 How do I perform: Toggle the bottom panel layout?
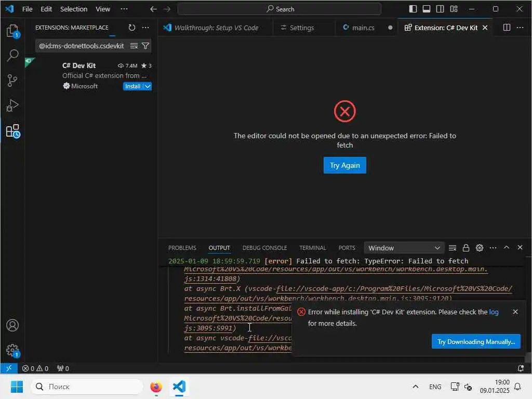coord(427,9)
